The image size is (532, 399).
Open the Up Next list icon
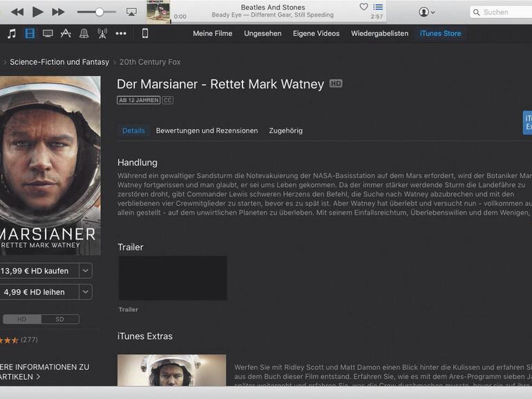[378, 7]
